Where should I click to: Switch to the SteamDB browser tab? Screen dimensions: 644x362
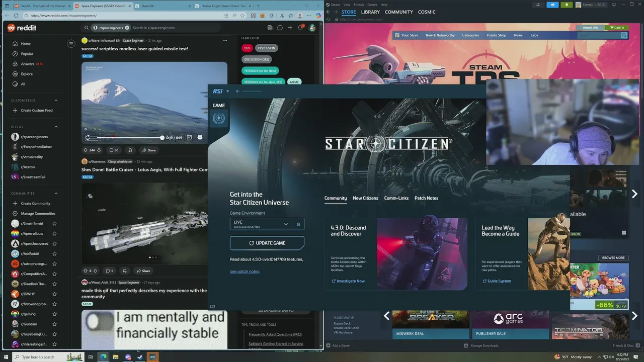point(164,6)
